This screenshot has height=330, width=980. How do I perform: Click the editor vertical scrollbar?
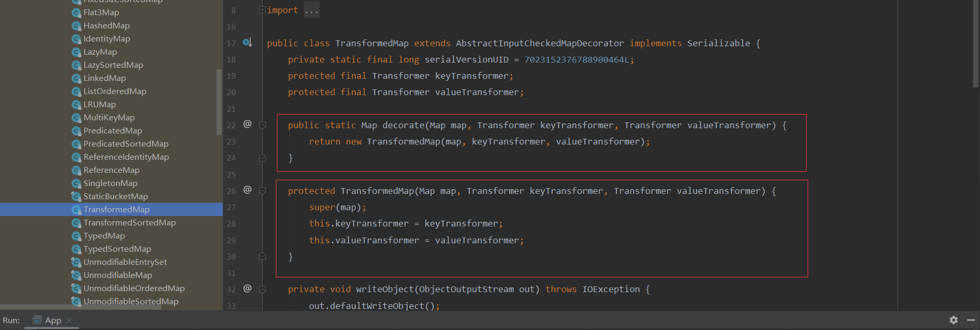click(976, 44)
